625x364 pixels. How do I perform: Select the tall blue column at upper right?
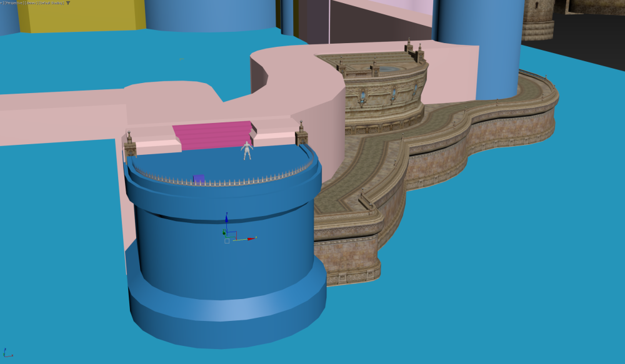click(480, 44)
